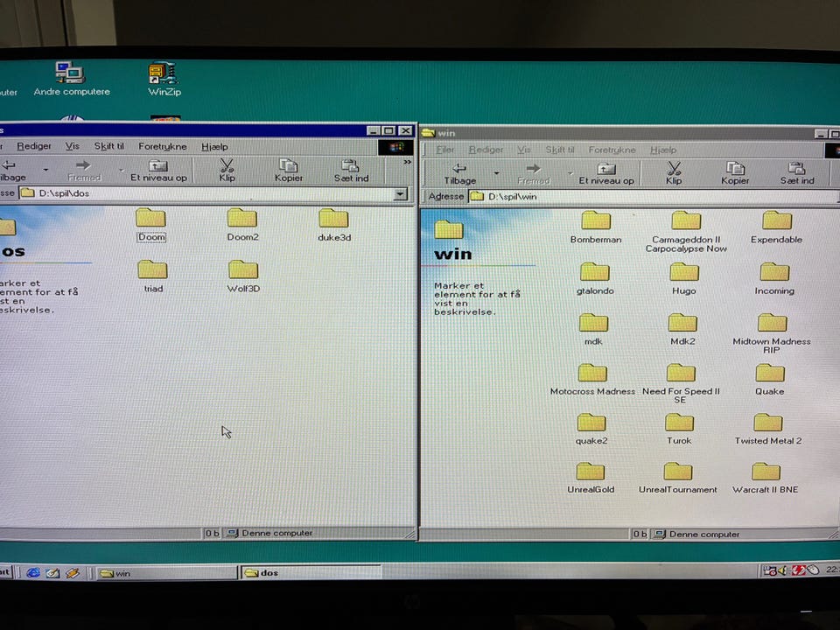Click Klip in win window toolbar
Screen dimensions: 840x630
tap(674, 173)
